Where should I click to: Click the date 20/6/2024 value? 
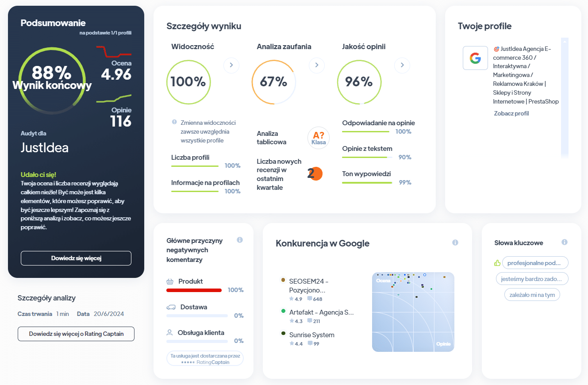click(x=109, y=314)
